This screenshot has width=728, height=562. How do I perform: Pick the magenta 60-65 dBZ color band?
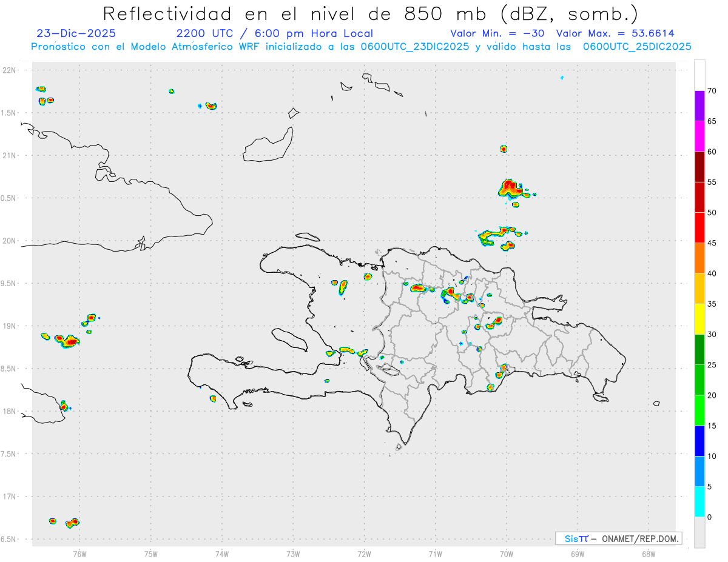pyautogui.click(x=699, y=136)
